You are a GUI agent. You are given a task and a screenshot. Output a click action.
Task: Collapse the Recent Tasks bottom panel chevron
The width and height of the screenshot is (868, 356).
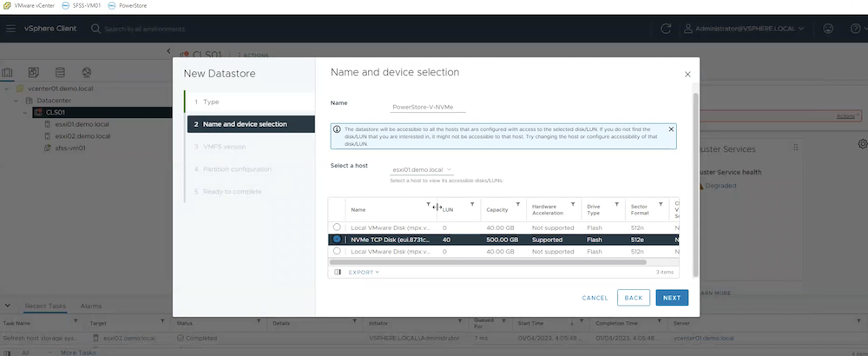(x=8, y=306)
